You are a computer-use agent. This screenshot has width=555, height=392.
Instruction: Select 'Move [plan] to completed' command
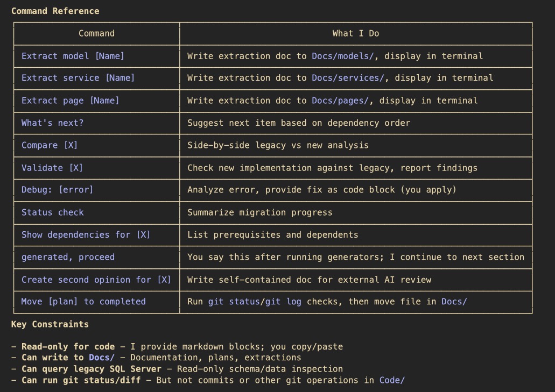[x=83, y=302]
